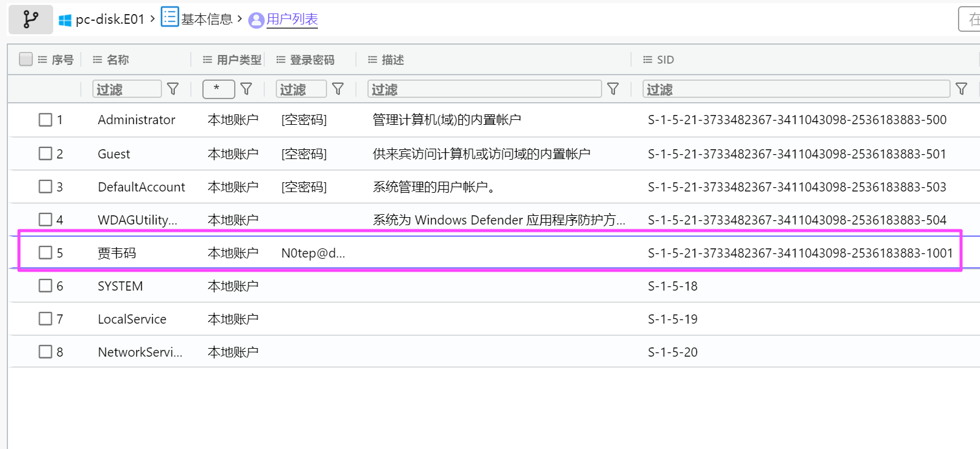The height and width of the screenshot is (449, 980).
Task: Sort by the 名称 column header
Action: point(118,60)
